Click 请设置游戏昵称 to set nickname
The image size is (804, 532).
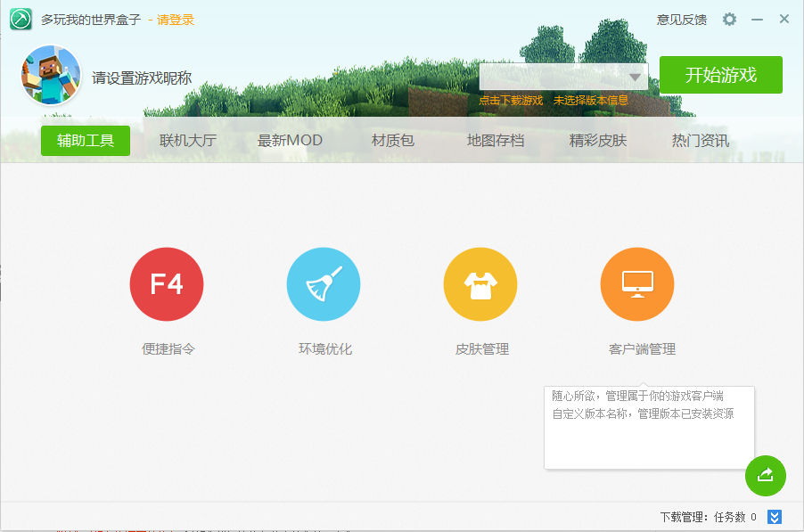[x=142, y=78]
